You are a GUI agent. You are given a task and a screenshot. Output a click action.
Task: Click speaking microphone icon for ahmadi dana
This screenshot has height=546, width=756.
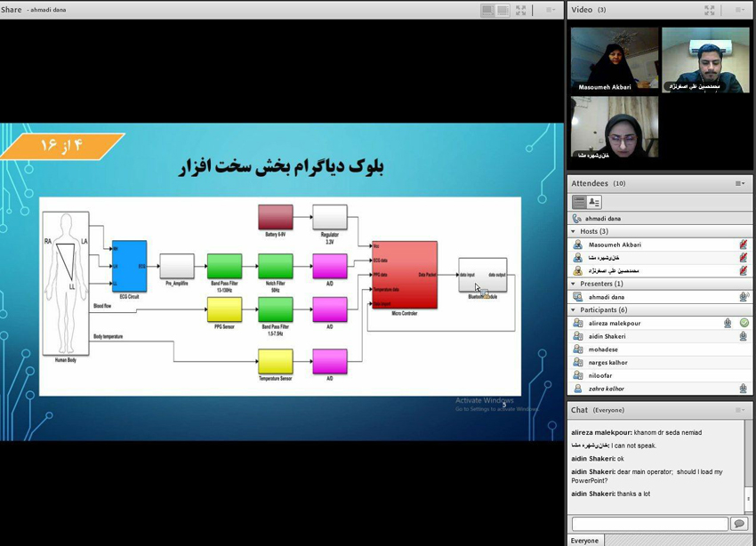(x=744, y=297)
